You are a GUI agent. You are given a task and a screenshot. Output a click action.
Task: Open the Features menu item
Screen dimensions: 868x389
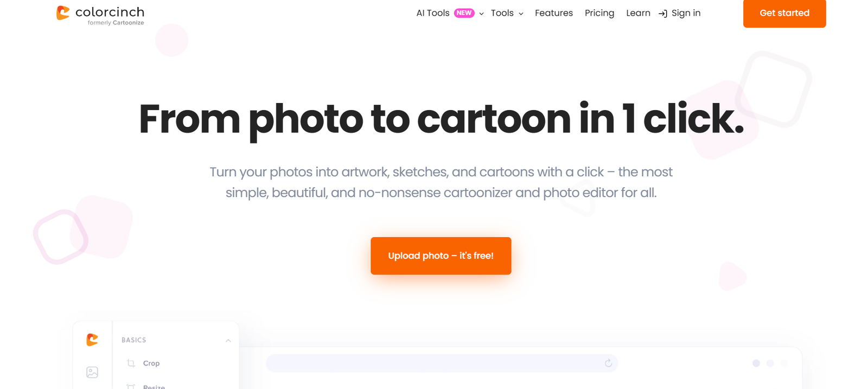pyautogui.click(x=553, y=13)
